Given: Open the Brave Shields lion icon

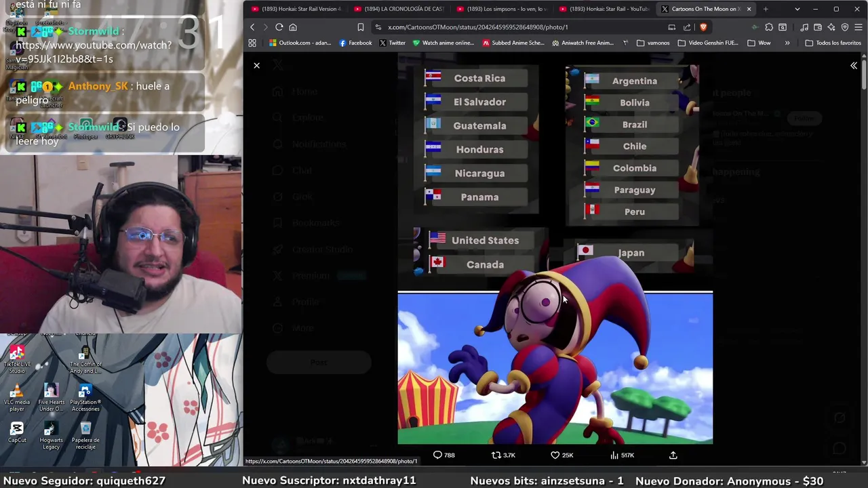Looking at the screenshot, I should point(703,27).
